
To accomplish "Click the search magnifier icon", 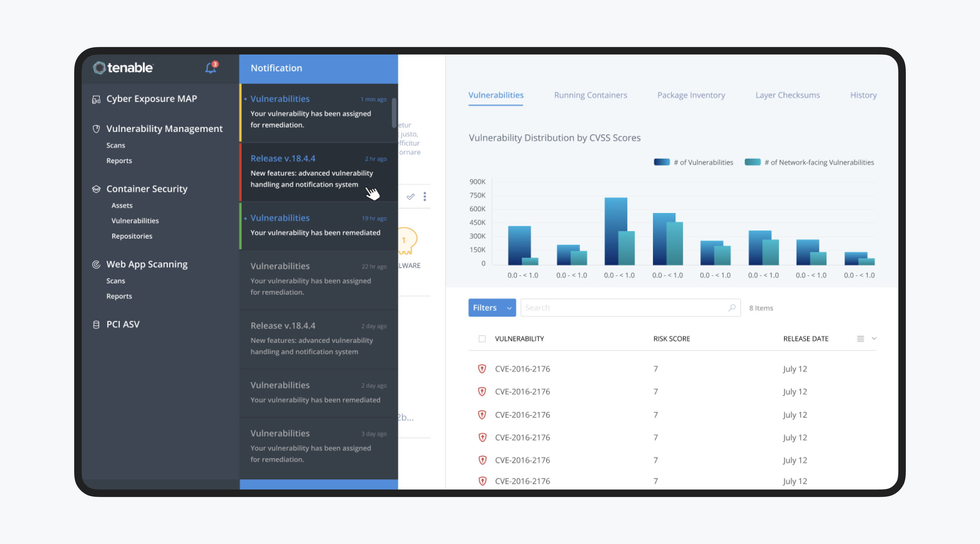I will (x=732, y=308).
